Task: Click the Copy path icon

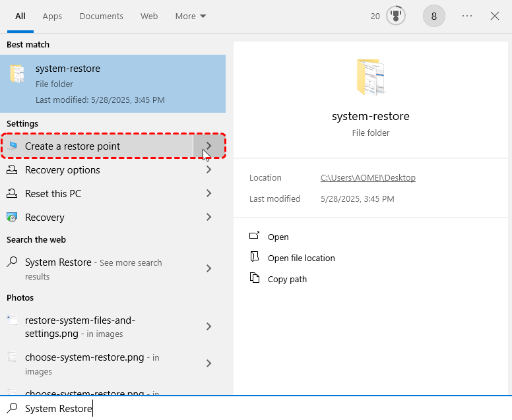Action: pyautogui.click(x=255, y=278)
